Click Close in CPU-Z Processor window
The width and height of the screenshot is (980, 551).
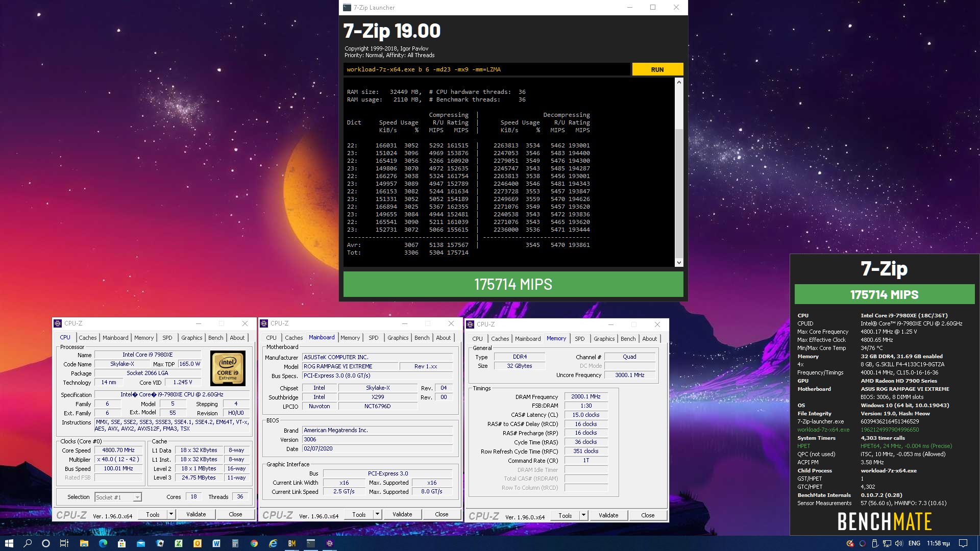235,514
